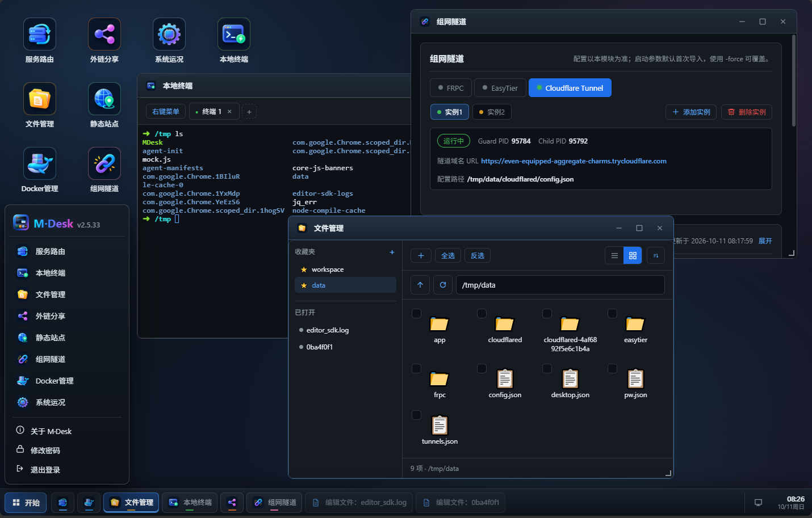Select workspace in favorites list
The width and height of the screenshot is (812, 518).
pos(345,269)
